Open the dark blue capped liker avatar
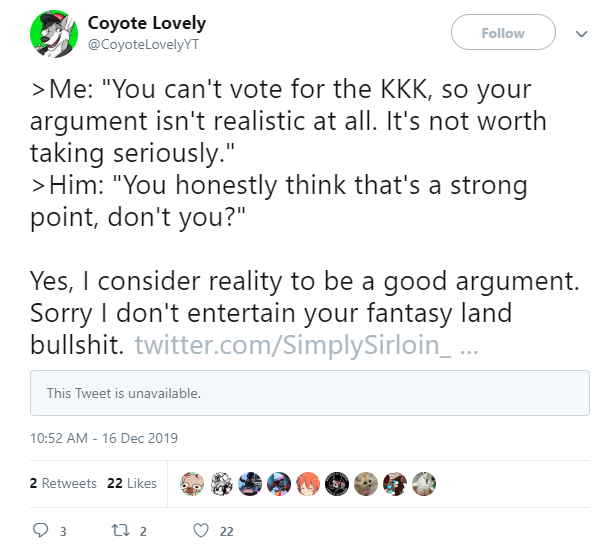The width and height of the screenshot is (608, 560). pos(250,484)
